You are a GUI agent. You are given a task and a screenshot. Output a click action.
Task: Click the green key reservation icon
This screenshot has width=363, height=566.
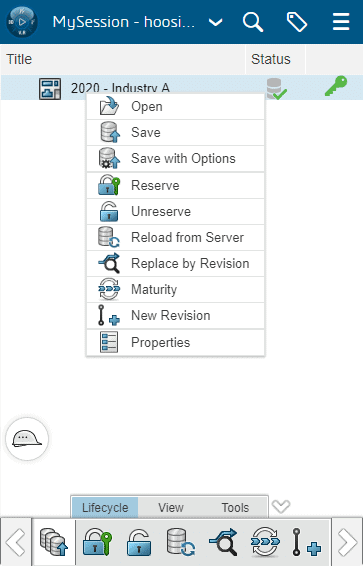pos(336,86)
